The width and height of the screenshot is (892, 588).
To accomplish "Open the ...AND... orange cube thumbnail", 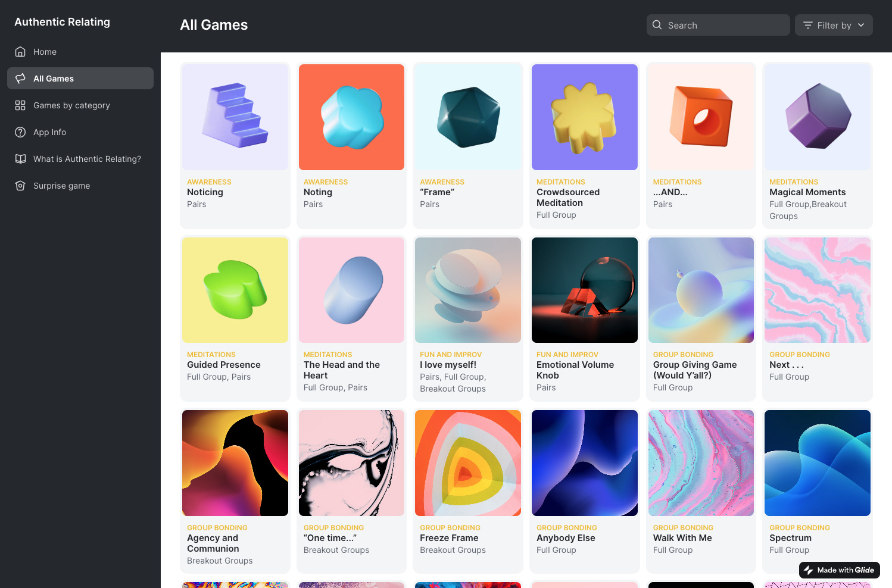I will tap(701, 117).
